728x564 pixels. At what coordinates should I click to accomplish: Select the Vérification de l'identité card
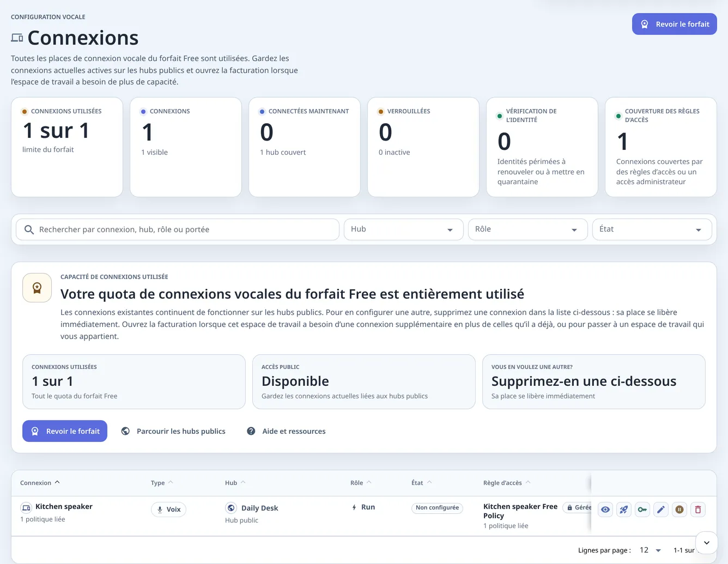(x=542, y=147)
